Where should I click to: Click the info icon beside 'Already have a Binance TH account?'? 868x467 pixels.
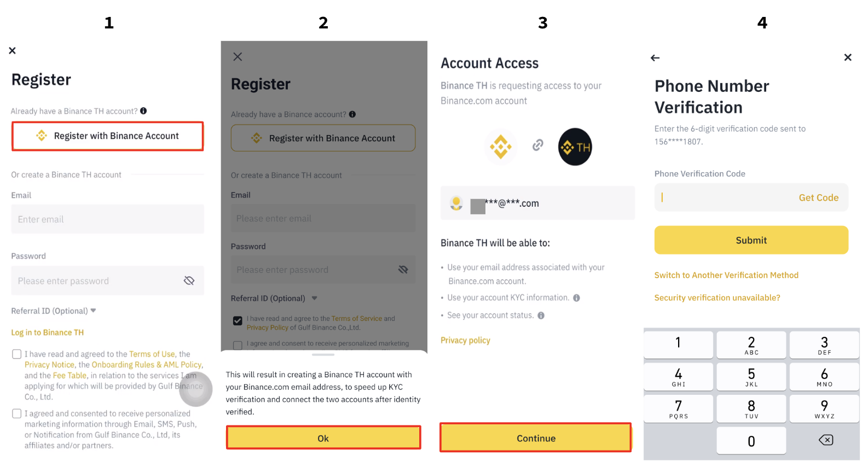tap(143, 111)
